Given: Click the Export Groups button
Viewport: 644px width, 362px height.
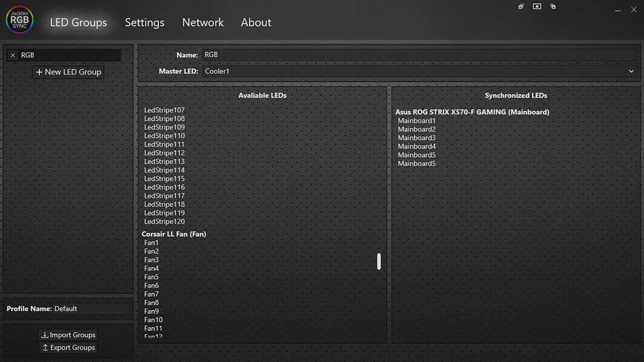Looking at the screenshot, I should coord(68,347).
